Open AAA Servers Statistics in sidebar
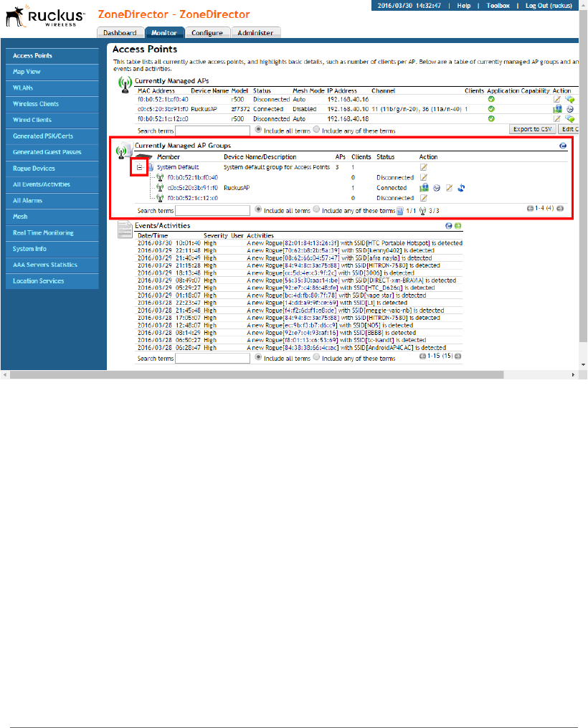This screenshot has width=588, height=728. (52, 265)
